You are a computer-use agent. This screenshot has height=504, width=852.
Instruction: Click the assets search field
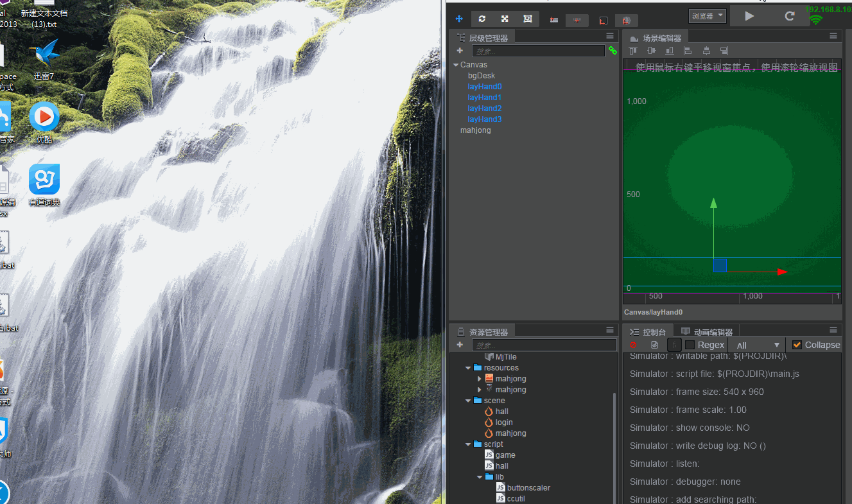[x=544, y=345]
